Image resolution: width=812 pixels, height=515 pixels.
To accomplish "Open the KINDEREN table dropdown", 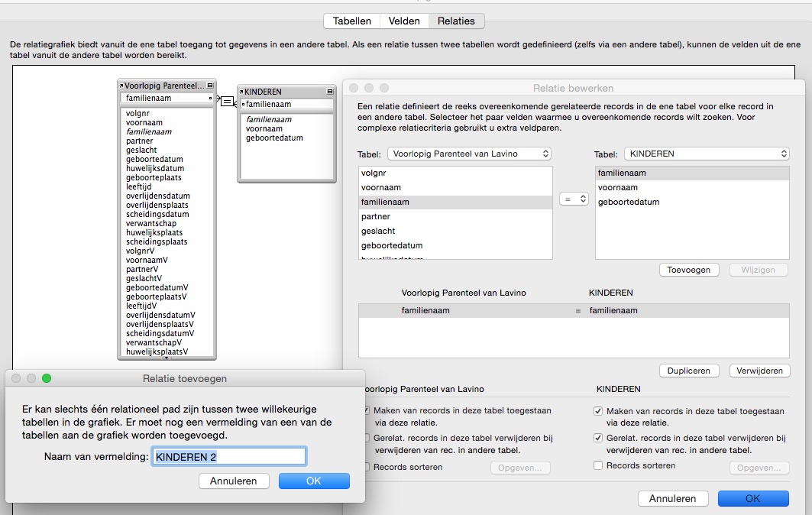I will tap(707, 154).
